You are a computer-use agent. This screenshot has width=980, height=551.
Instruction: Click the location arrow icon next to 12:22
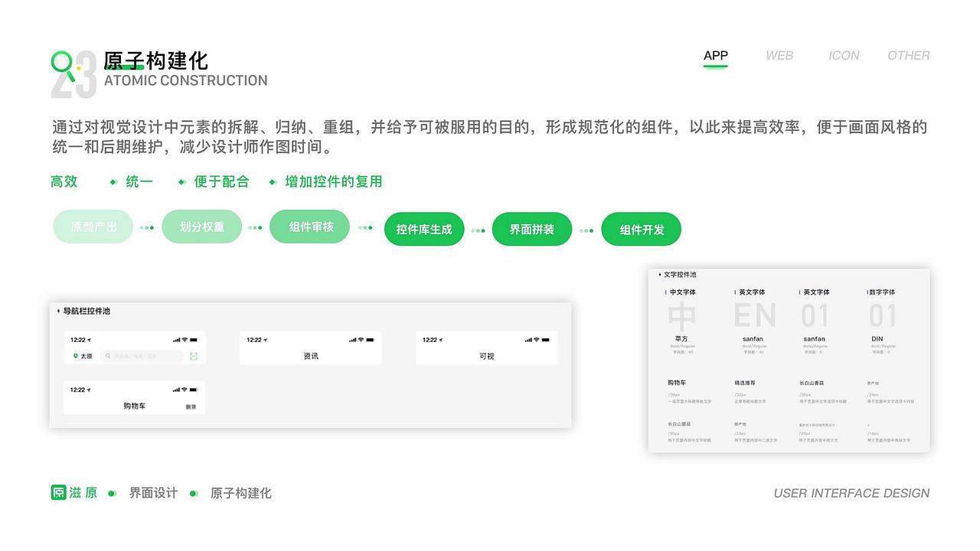[90, 339]
